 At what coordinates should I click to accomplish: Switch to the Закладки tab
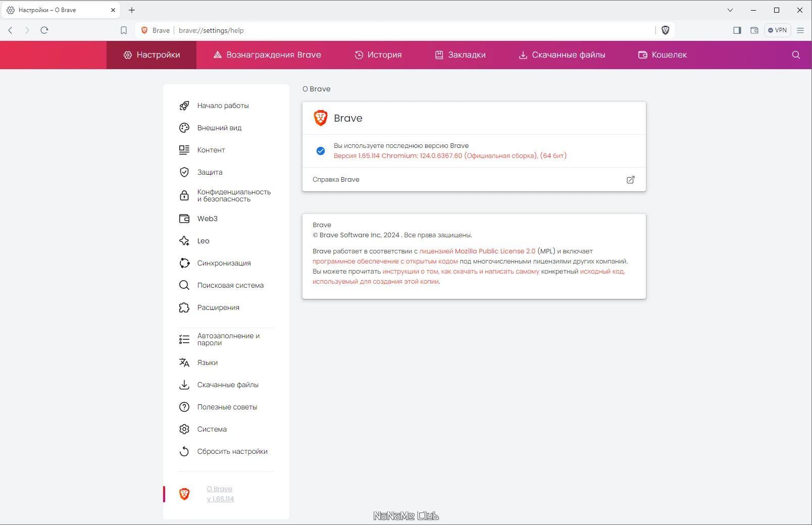click(x=461, y=55)
